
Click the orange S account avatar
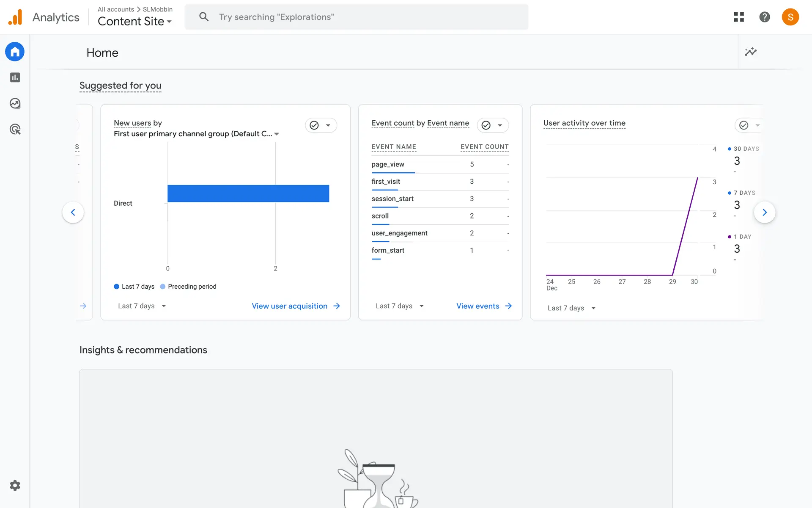click(790, 17)
